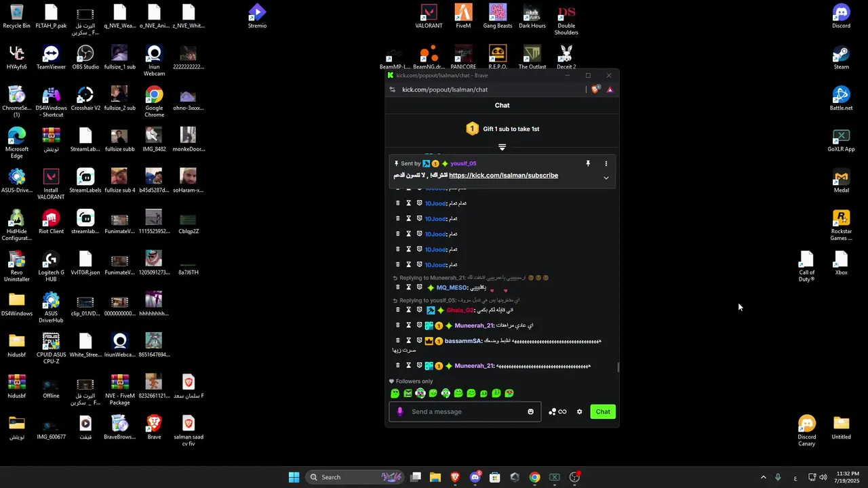The image size is (868, 488).
Task: Click username yousif_05 in pinned message
Action: click(x=463, y=163)
